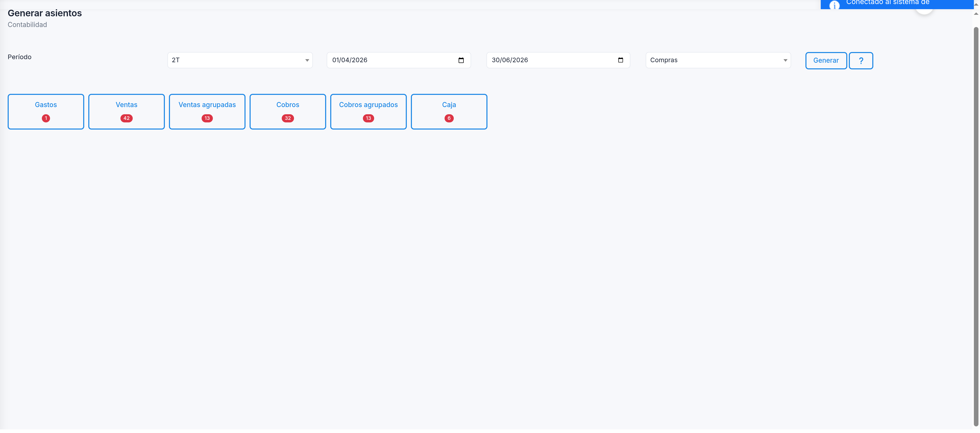Open the Cobros card
Screen dimensions: 980x433
coord(288,112)
